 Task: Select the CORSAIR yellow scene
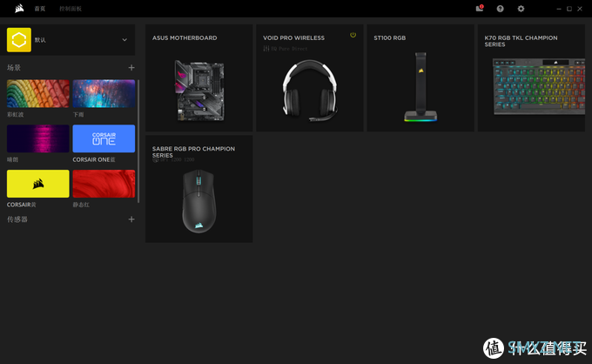(38, 184)
